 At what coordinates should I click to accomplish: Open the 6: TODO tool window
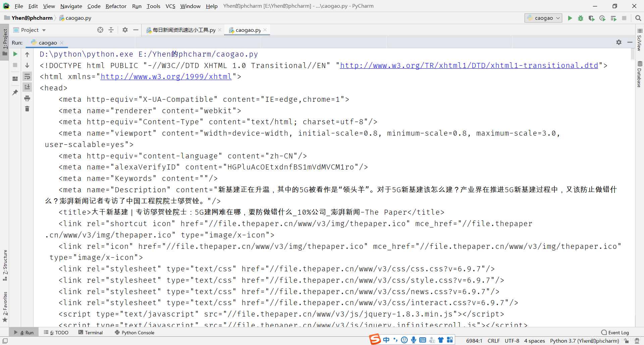pyautogui.click(x=56, y=332)
